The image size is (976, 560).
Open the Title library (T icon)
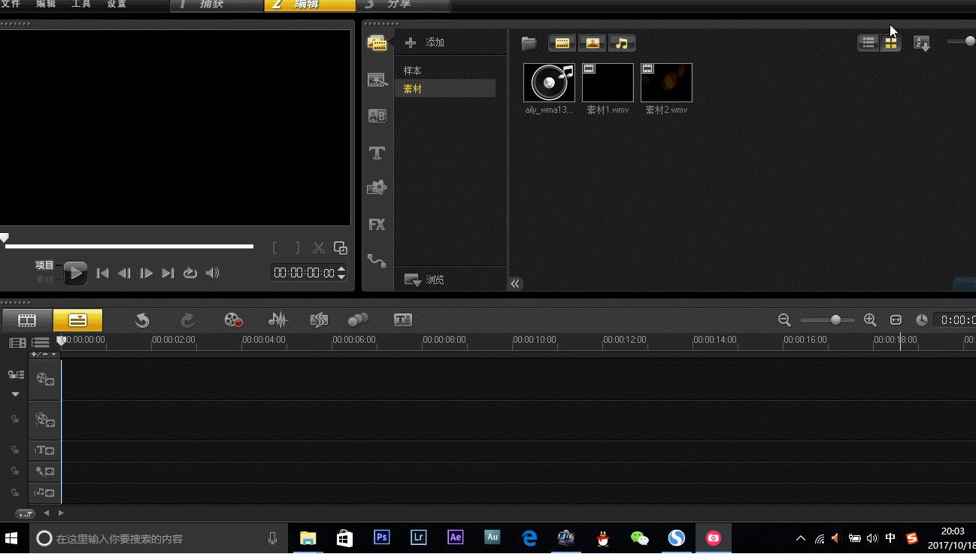(377, 153)
